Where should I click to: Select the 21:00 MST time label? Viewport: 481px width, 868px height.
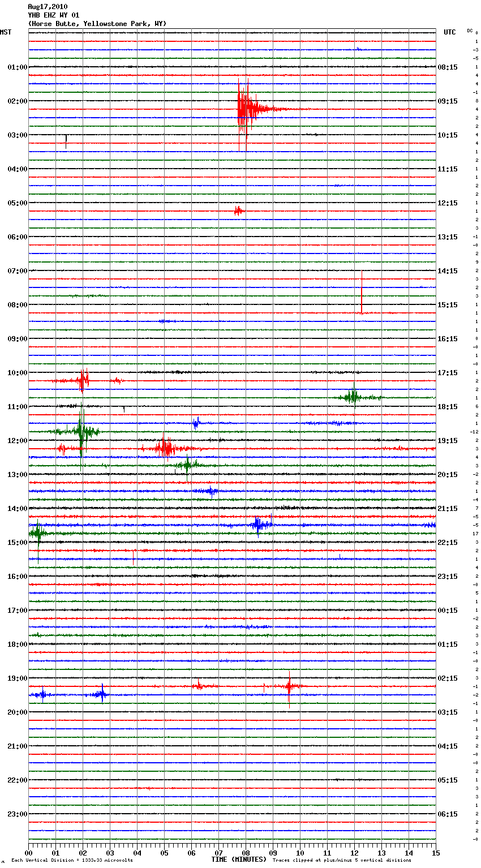coord(18,746)
